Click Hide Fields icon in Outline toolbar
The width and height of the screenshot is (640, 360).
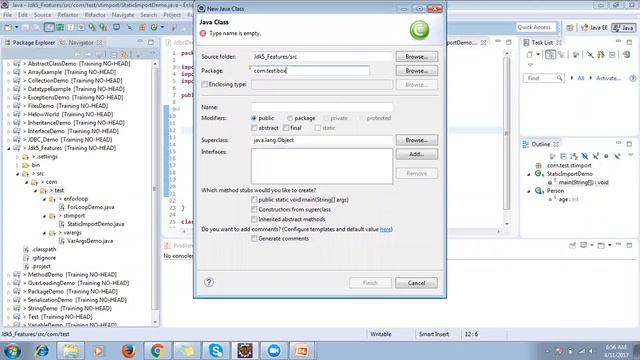(x=584, y=156)
